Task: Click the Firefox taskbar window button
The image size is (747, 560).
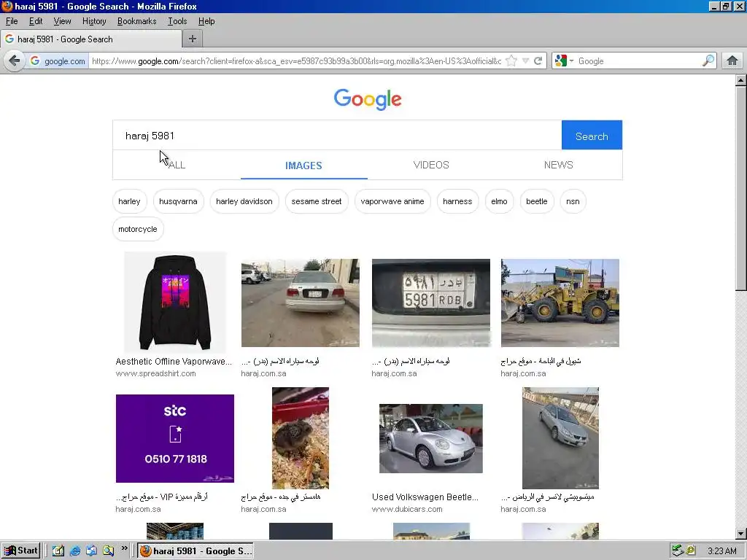Action: coord(196,551)
